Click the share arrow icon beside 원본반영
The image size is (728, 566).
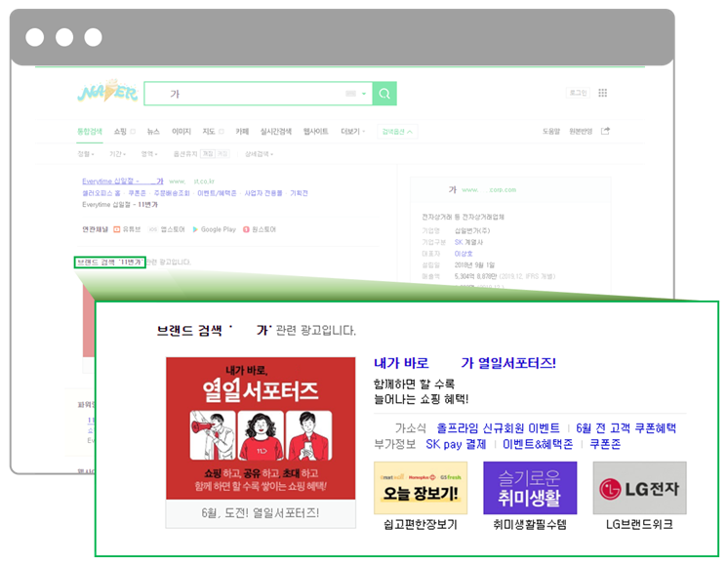point(605,131)
